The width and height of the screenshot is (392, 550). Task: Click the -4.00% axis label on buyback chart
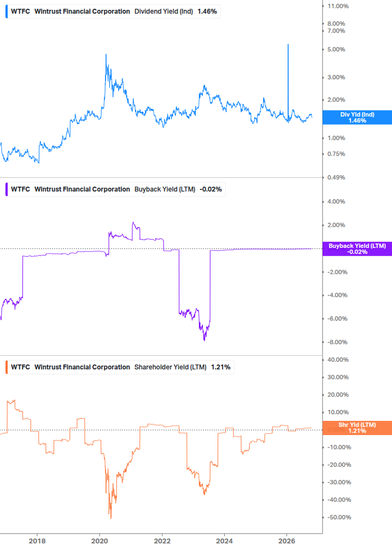[337, 296]
